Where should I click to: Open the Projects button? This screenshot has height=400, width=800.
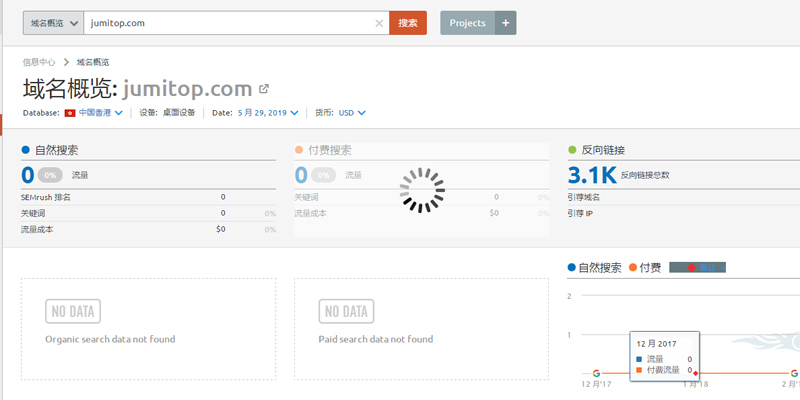coord(467,23)
